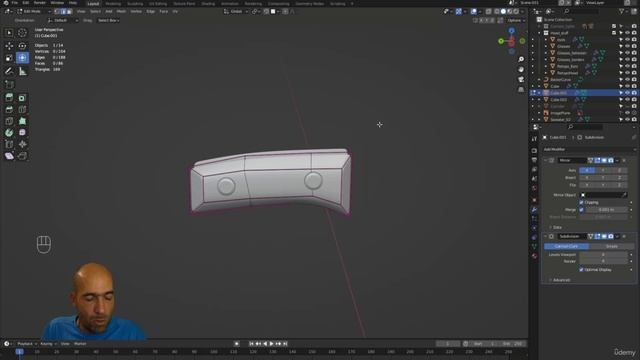Select the Move tool
Image resolution: width=640 pixels, height=360 pixels.
tap(9, 46)
